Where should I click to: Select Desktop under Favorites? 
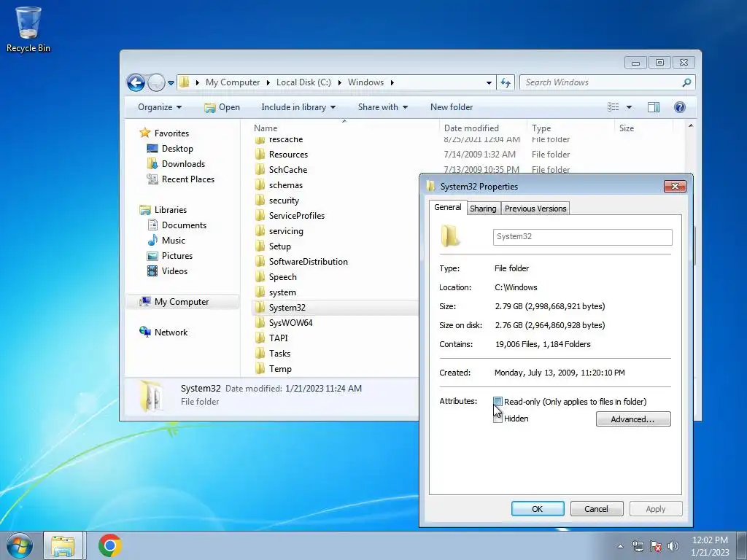click(x=170, y=149)
